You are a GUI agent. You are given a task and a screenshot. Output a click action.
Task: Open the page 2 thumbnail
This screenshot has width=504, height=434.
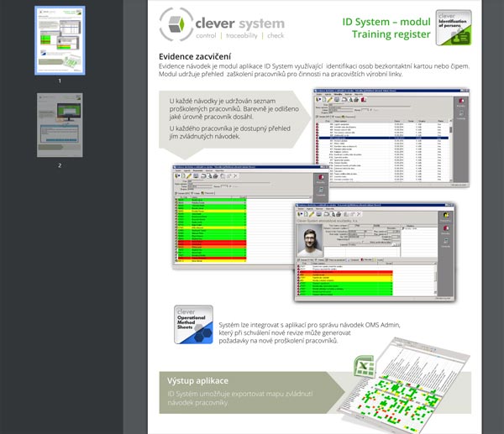coord(60,125)
